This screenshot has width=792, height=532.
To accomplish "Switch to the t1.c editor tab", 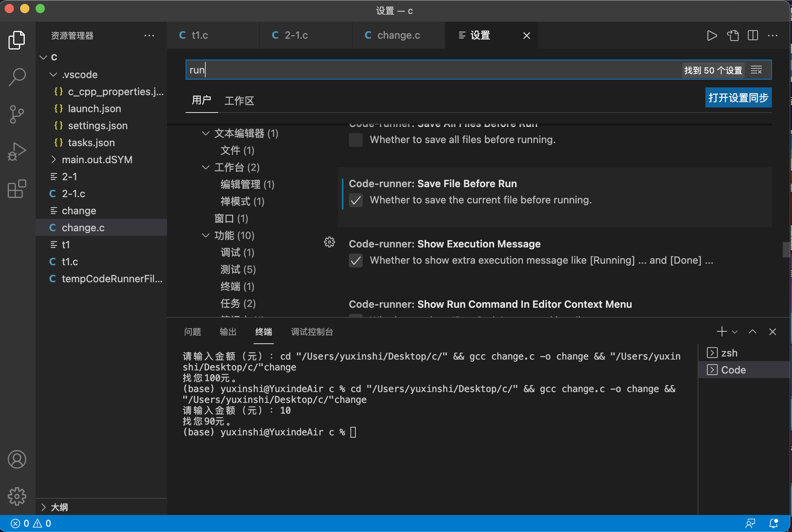I will 213,36.
